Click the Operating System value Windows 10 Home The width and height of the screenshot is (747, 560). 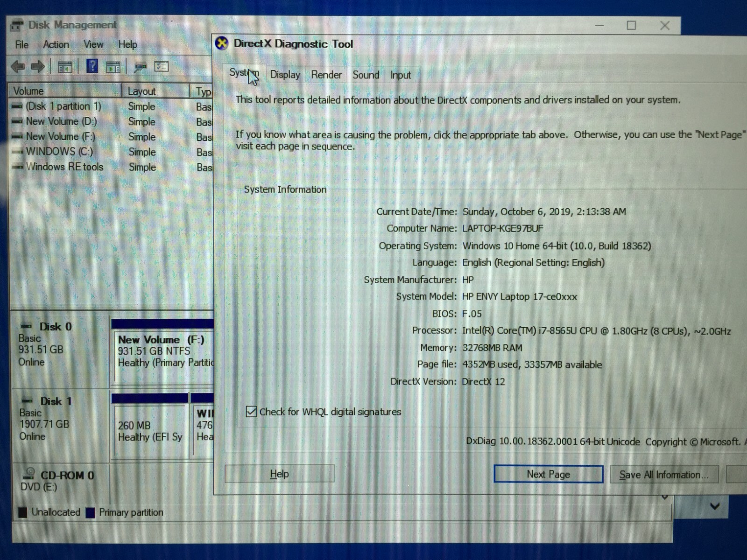pos(557,245)
